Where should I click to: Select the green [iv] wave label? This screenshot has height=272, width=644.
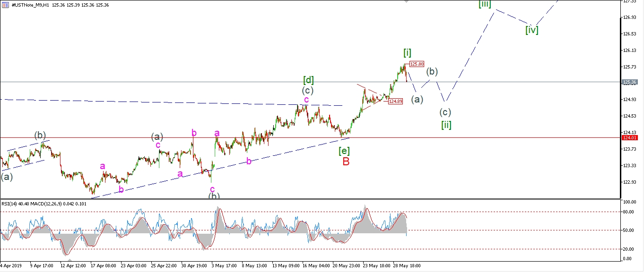[531, 30]
